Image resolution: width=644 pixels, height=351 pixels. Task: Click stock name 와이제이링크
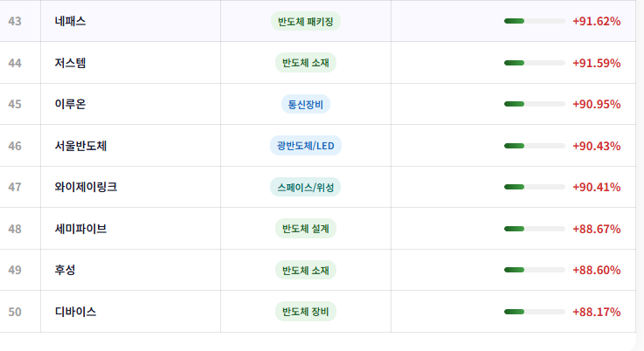(86, 187)
